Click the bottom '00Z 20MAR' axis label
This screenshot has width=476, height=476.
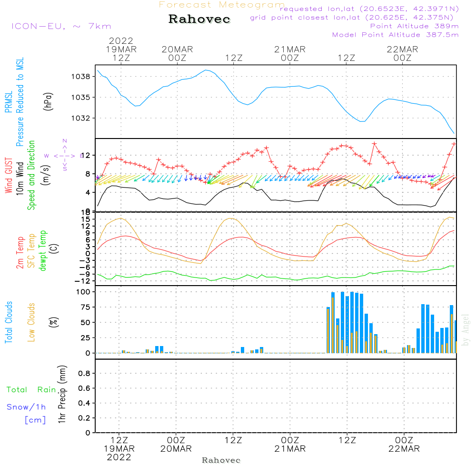coord(176,445)
